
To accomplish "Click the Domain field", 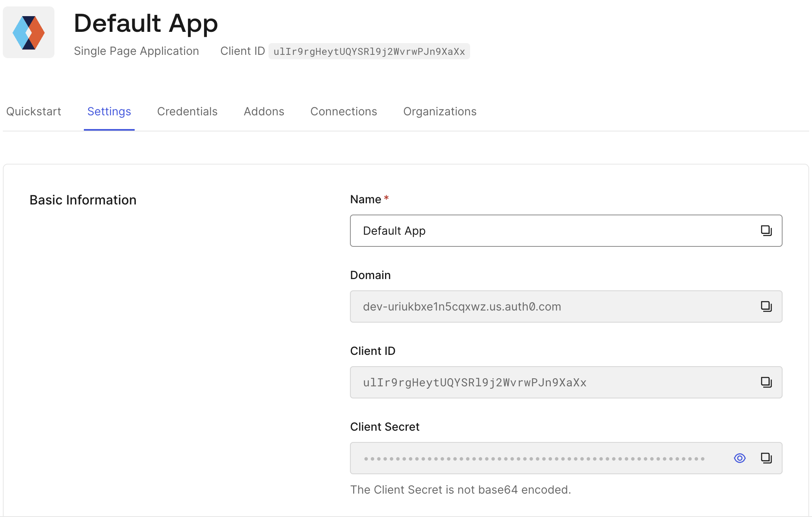I will click(x=524, y=306).
